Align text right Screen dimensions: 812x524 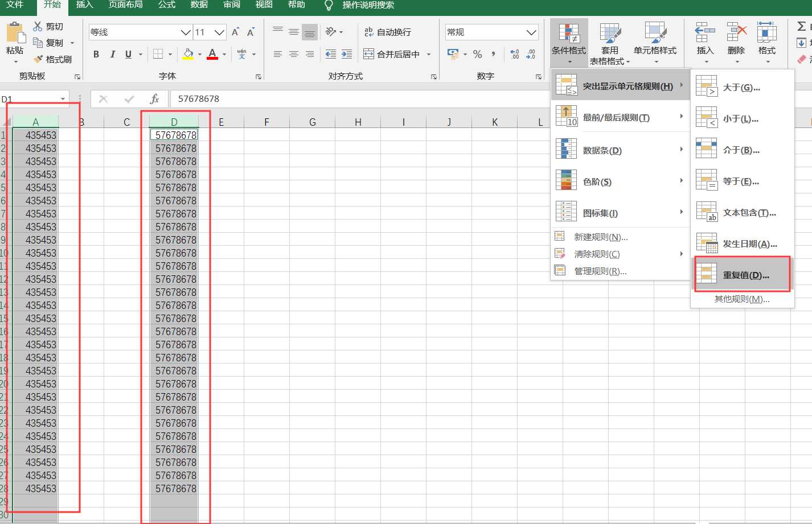pos(310,54)
